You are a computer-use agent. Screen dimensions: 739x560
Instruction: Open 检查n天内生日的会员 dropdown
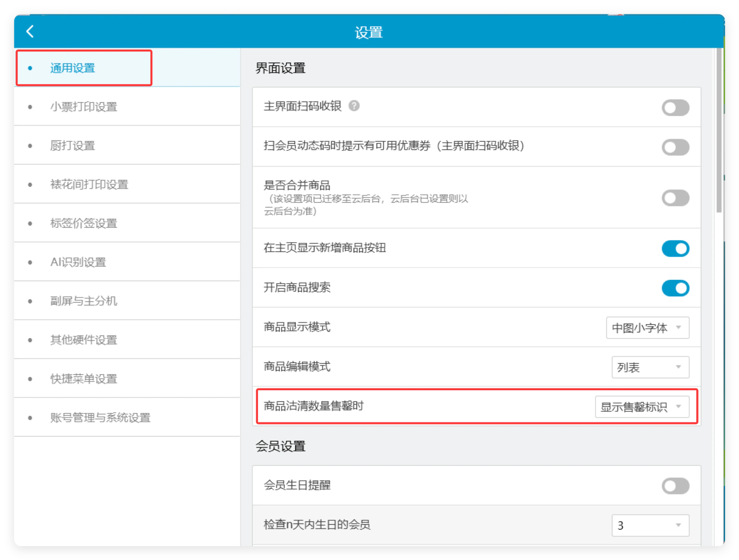pyautogui.click(x=650, y=525)
